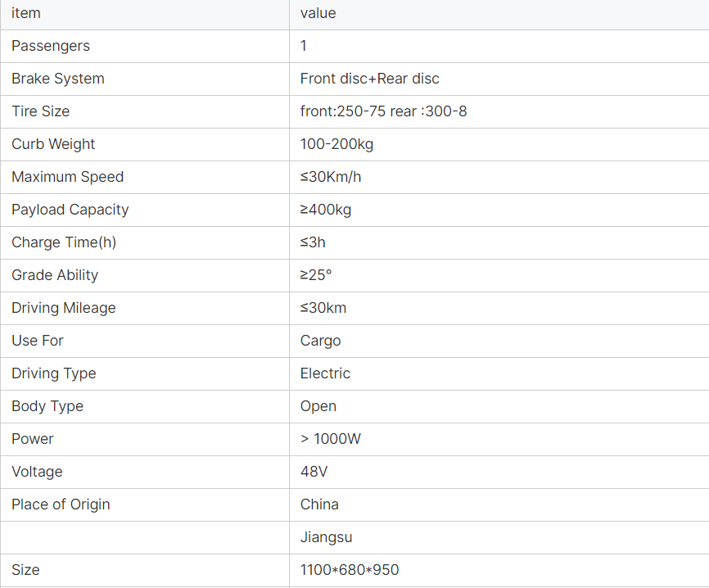Click the 'Jiangsu' origin cell
This screenshot has height=588, width=709.
click(x=326, y=537)
